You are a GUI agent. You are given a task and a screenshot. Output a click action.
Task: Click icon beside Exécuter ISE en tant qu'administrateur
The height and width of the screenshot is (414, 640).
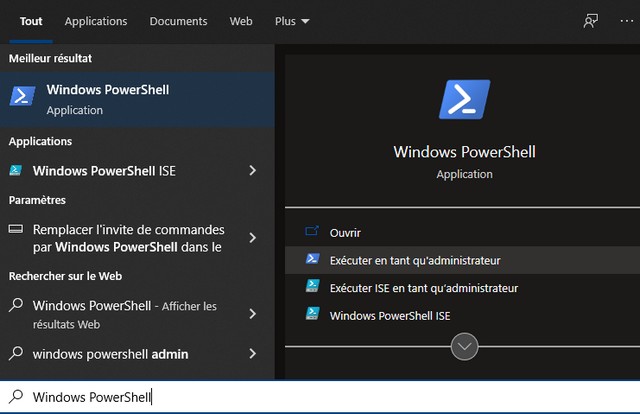(x=313, y=286)
